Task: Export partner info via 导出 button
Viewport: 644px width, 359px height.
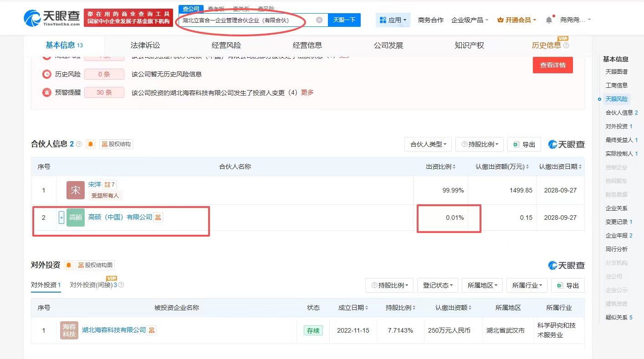Action: coord(524,144)
